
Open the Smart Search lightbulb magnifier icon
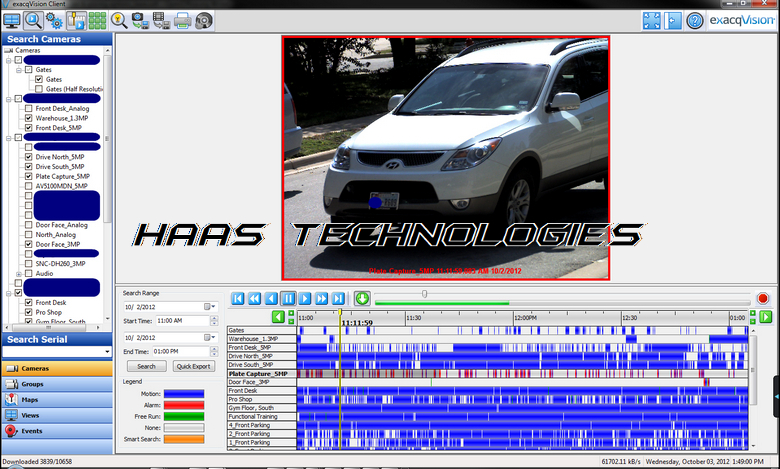click(x=119, y=21)
